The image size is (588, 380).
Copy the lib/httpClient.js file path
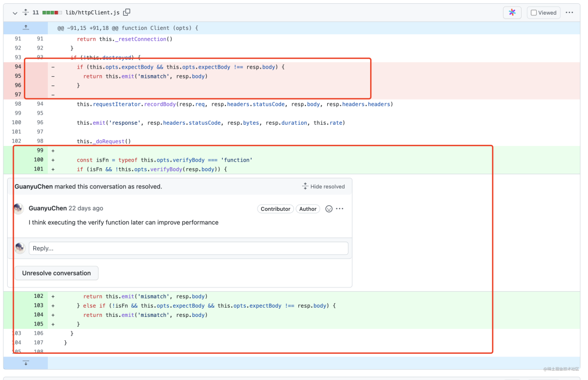(x=127, y=13)
